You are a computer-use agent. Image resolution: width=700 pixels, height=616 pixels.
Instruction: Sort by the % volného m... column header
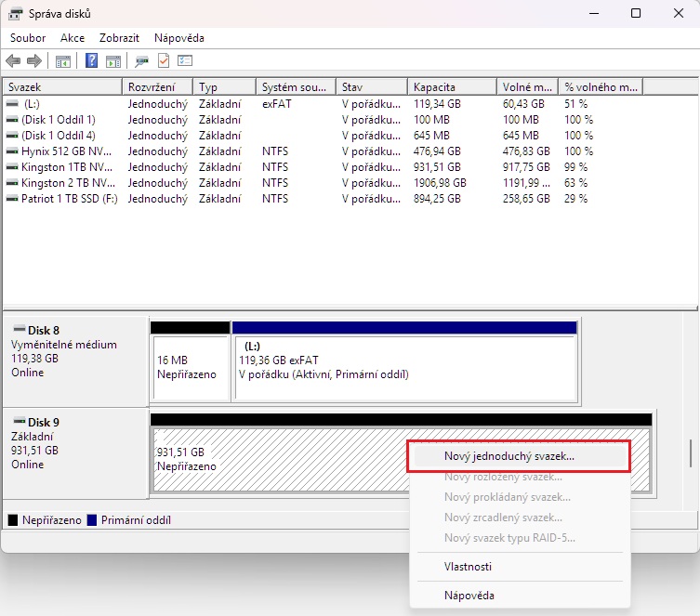[x=601, y=87]
